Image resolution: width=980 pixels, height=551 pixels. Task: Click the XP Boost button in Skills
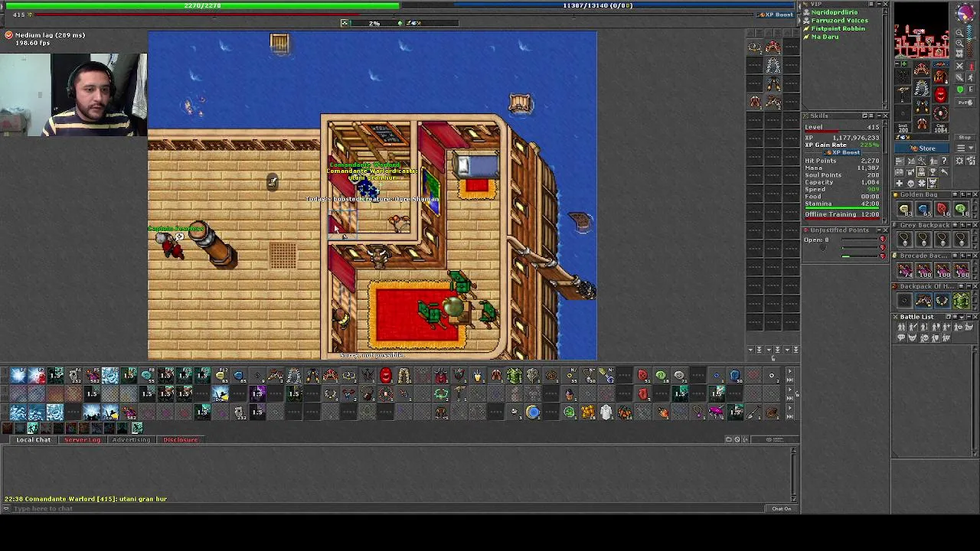[842, 152]
